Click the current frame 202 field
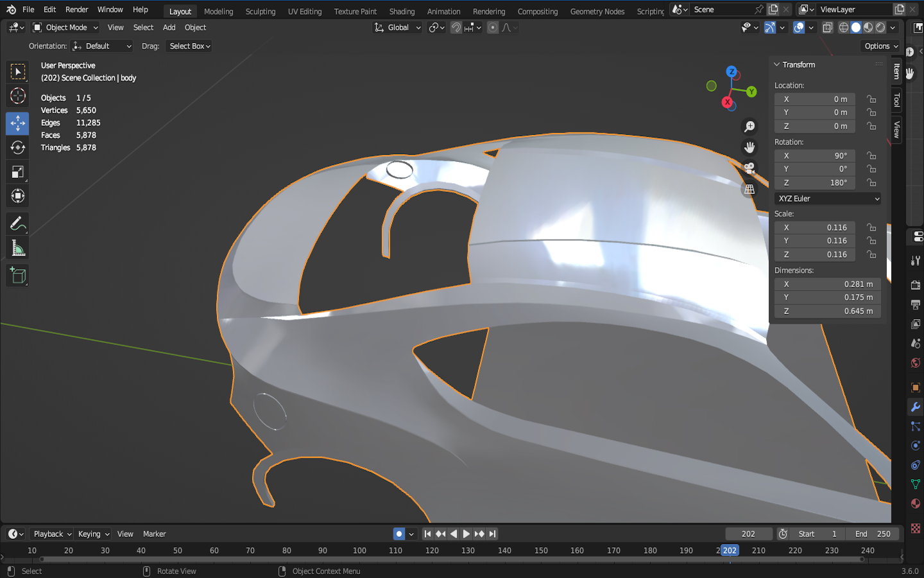924x578 pixels. coord(748,534)
